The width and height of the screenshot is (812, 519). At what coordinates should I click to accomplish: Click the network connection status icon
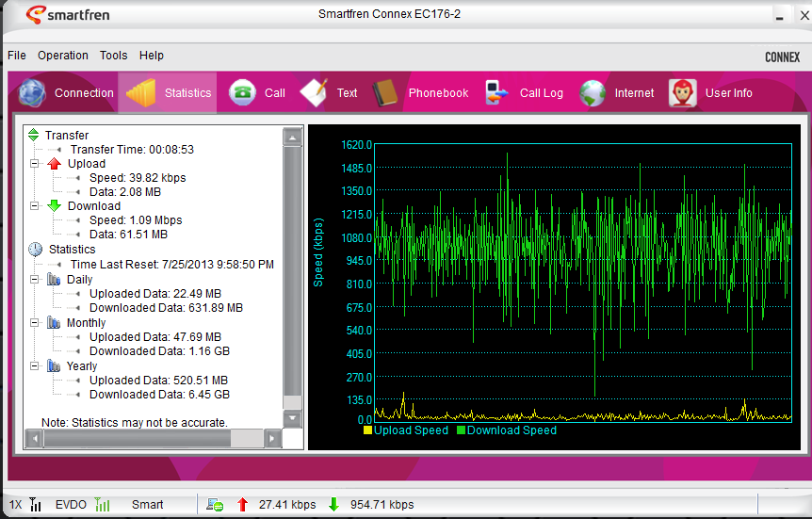(x=215, y=505)
